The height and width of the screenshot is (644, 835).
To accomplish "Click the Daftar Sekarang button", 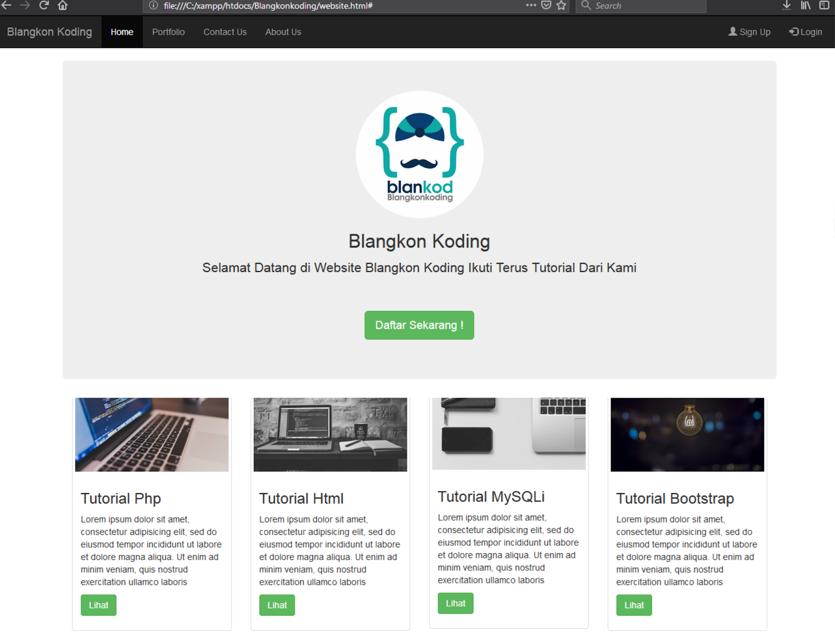I will (419, 325).
